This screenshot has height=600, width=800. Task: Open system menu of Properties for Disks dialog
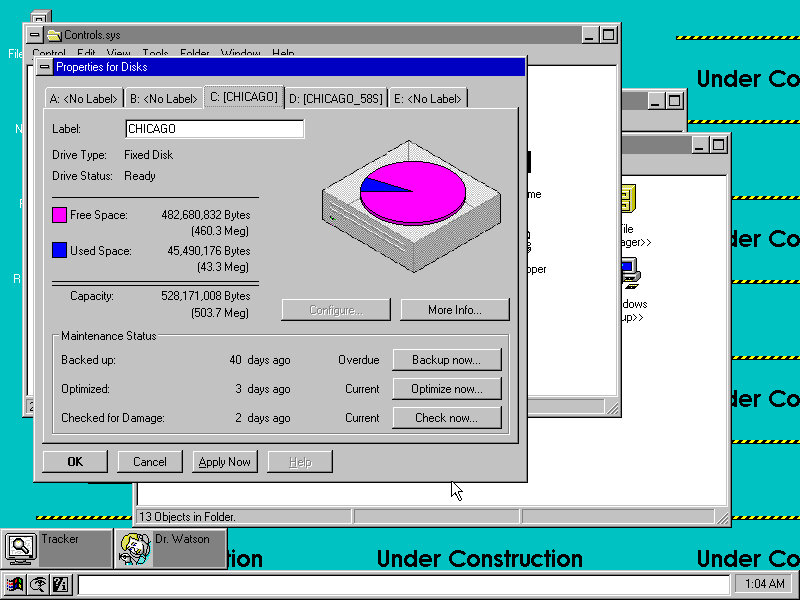[44, 67]
